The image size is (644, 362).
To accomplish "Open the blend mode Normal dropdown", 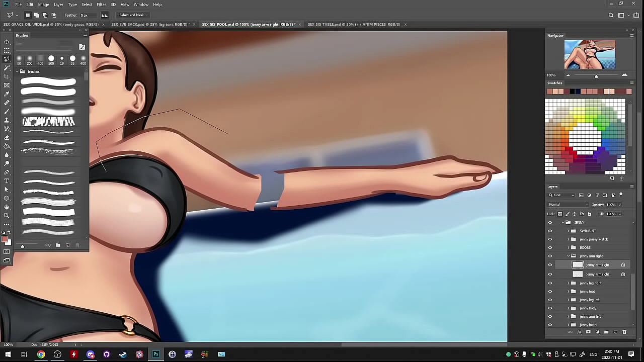I will coord(568,205).
